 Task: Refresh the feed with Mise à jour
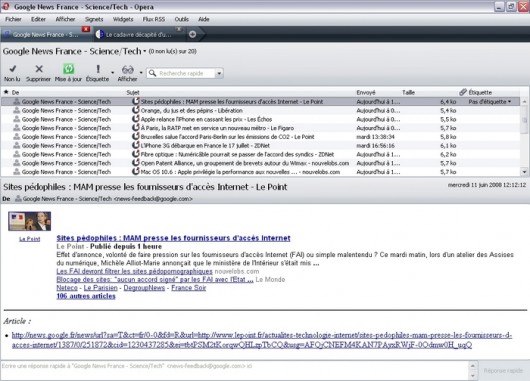click(x=68, y=73)
